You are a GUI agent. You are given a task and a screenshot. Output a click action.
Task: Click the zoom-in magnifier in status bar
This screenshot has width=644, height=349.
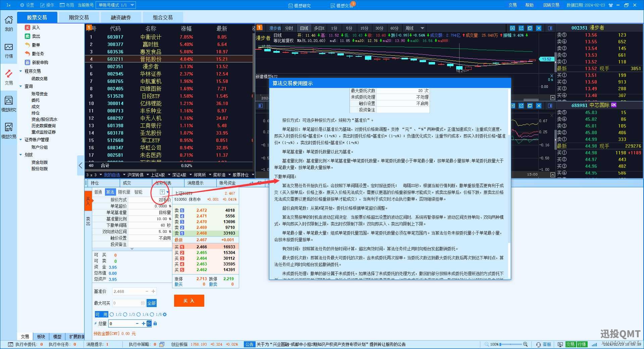[525, 344]
